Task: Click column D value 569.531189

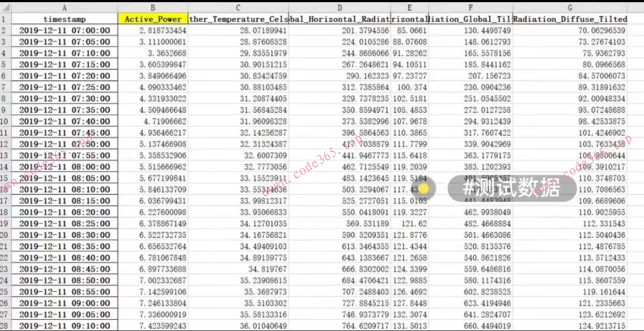Action: coord(340,223)
